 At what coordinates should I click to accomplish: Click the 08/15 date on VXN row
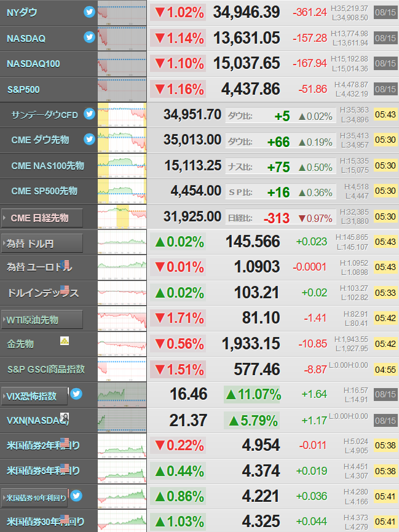tap(385, 421)
